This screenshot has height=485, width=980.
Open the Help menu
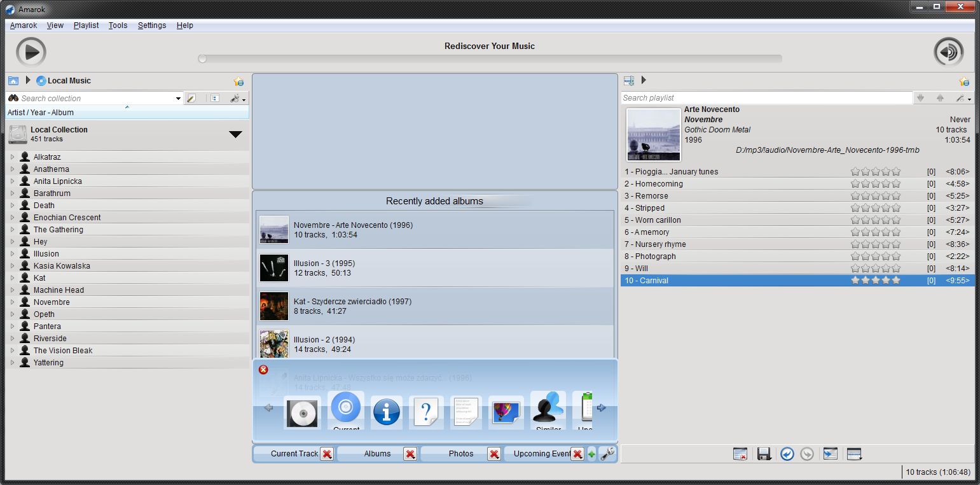[185, 25]
